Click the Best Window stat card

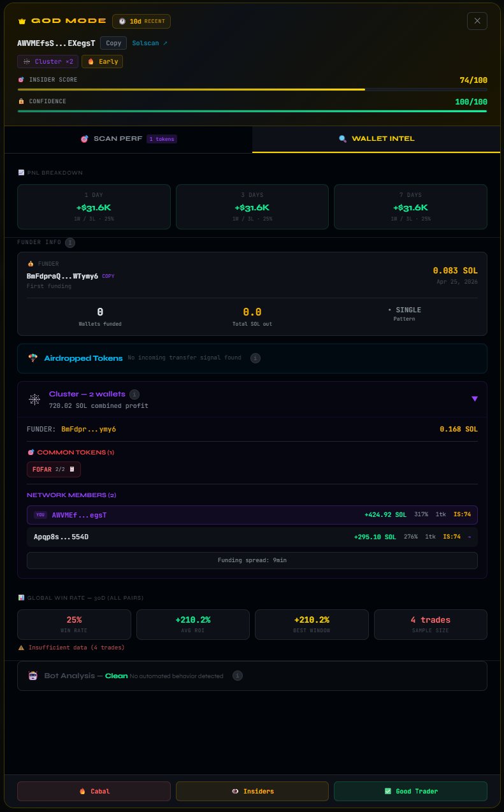(x=312, y=625)
